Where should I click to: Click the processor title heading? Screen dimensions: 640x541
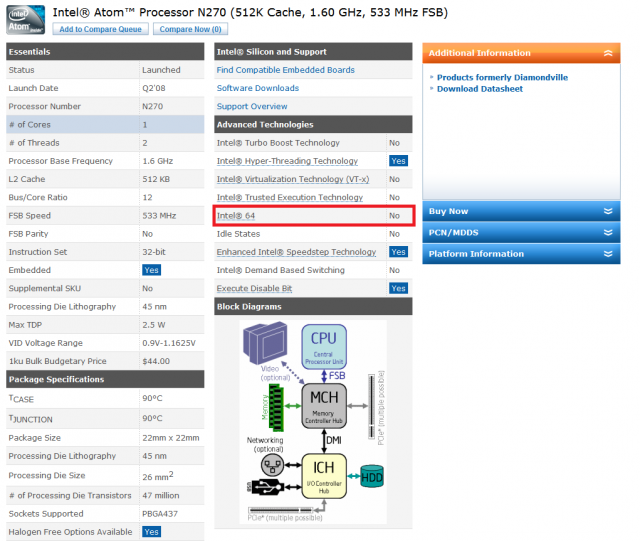click(x=250, y=12)
